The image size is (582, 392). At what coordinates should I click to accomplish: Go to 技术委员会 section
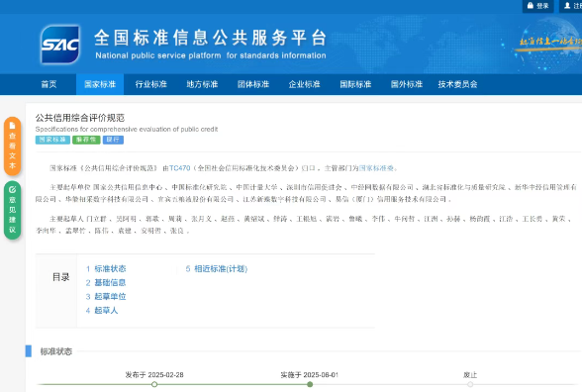[x=457, y=84]
